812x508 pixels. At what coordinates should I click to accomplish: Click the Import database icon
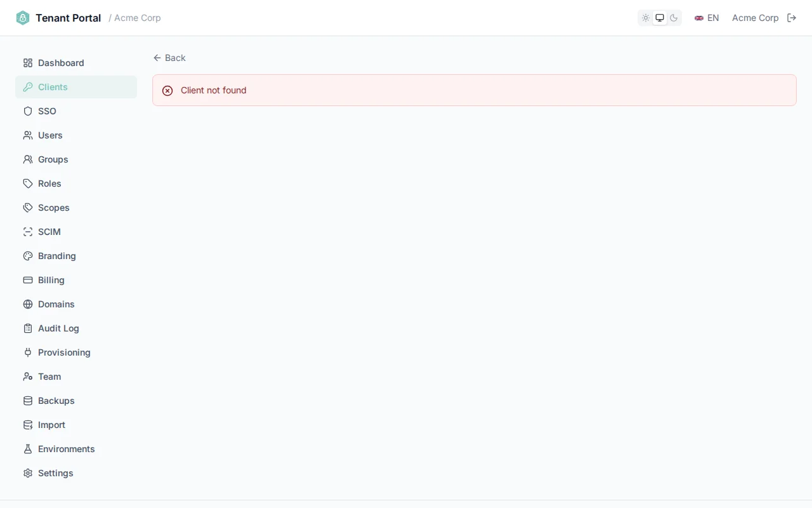(28, 425)
